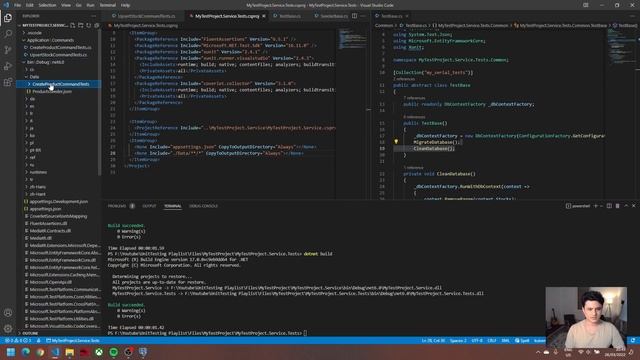This screenshot has width=640, height=360.
Task: Switch to the OUTPUT panel tab
Action: [149, 206]
